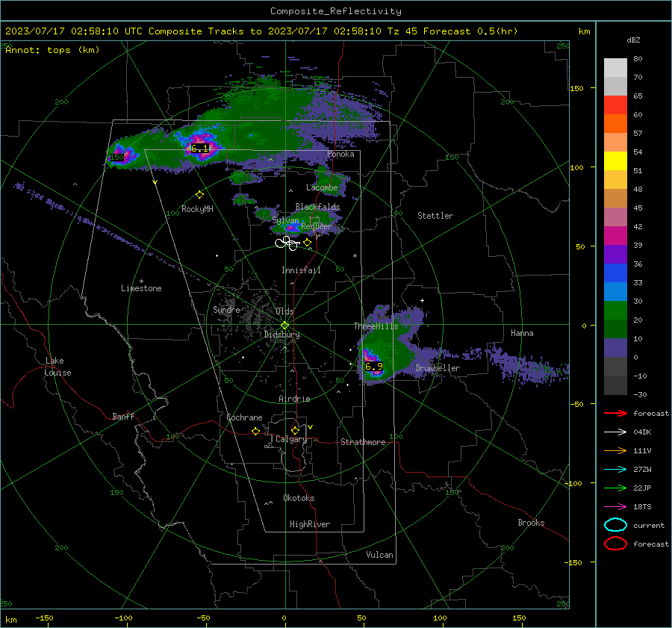The width and height of the screenshot is (672, 628).
Task: Click the Vulcan city label
Action: [x=379, y=555]
